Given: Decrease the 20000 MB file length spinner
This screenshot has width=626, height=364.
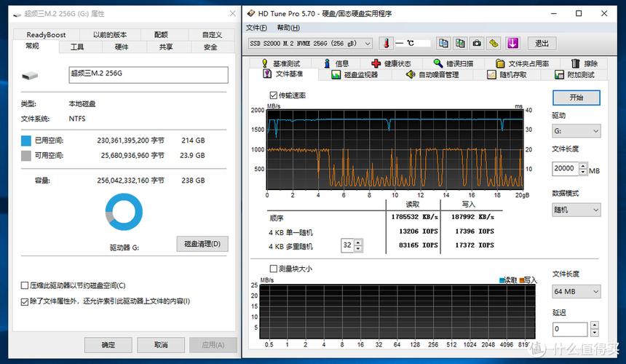Looking at the screenshot, I should 583,172.
